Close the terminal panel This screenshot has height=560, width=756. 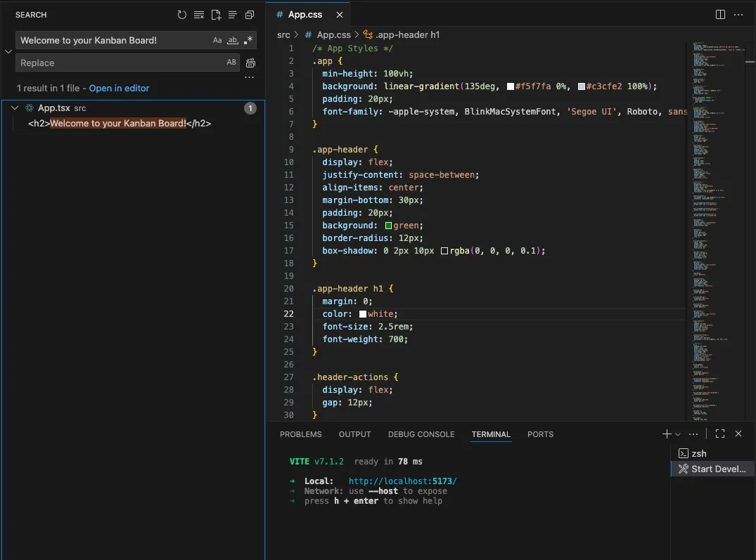pyautogui.click(x=738, y=434)
